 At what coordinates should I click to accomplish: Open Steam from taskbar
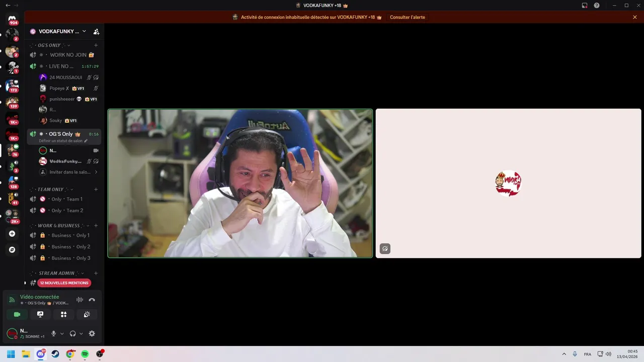coord(55,354)
